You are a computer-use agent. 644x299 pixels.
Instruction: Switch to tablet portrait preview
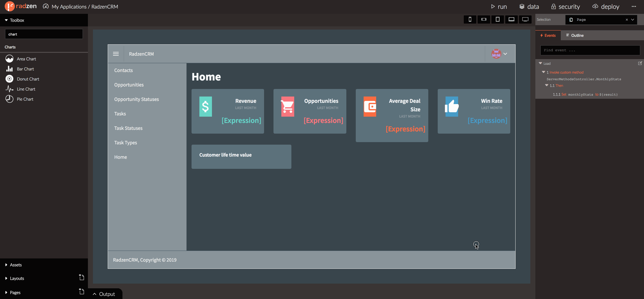498,19
